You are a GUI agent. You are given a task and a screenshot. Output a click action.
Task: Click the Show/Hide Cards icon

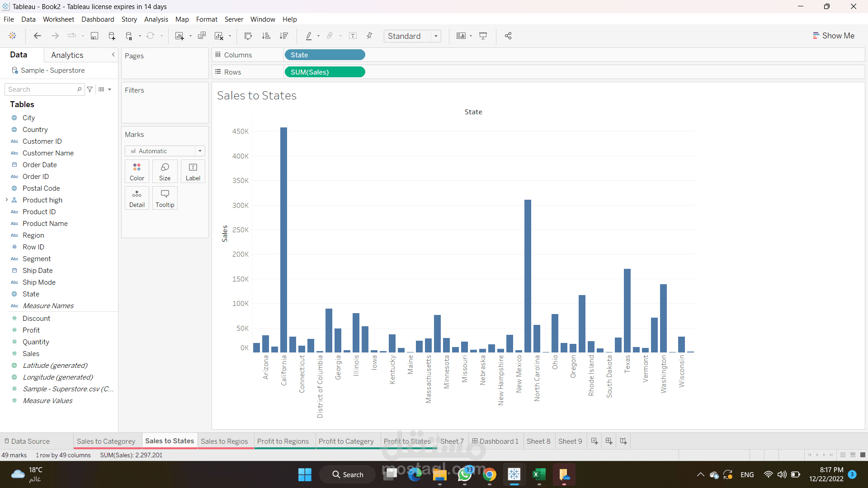coord(461,36)
